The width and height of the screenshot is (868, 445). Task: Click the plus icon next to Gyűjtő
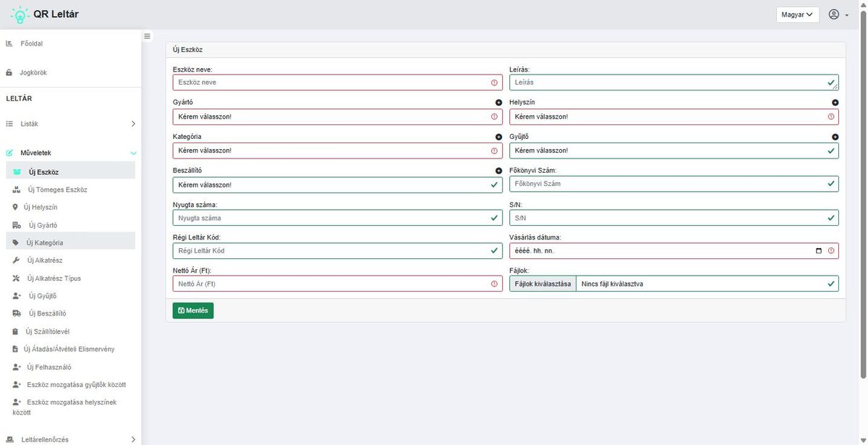(x=835, y=137)
